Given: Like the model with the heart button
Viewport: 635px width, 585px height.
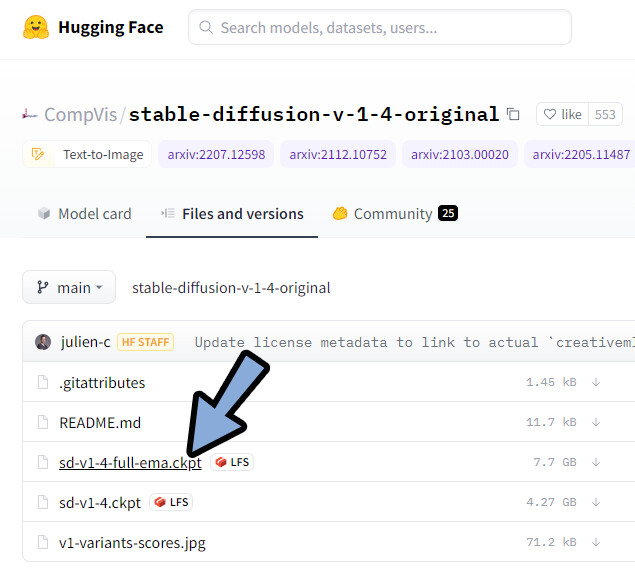Looking at the screenshot, I should (x=562, y=115).
